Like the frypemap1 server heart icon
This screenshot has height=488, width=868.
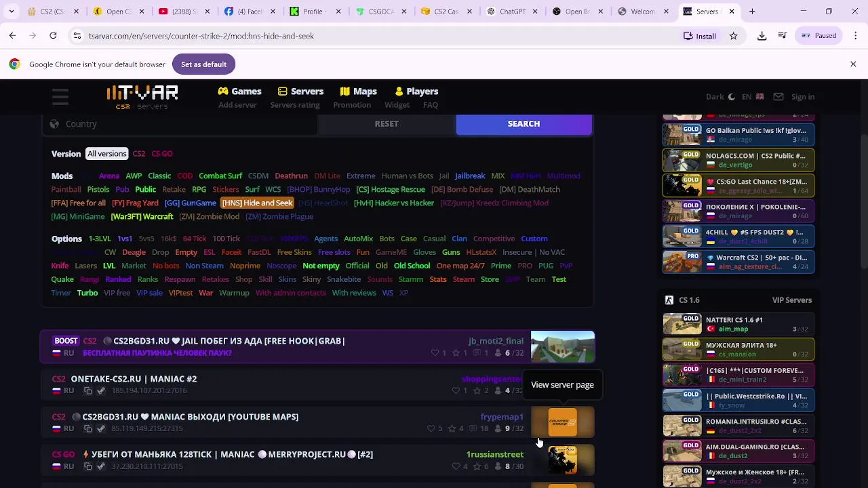[x=431, y=428]
